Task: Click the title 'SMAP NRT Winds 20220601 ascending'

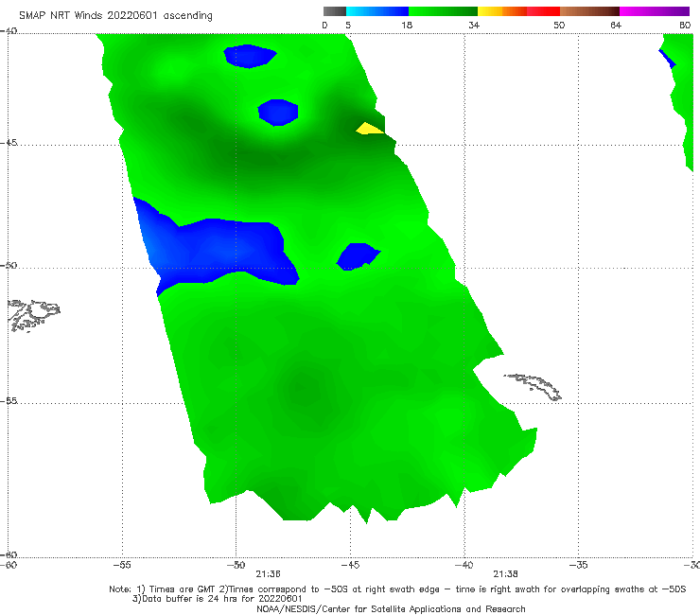Action: click(x=115, y=15)
